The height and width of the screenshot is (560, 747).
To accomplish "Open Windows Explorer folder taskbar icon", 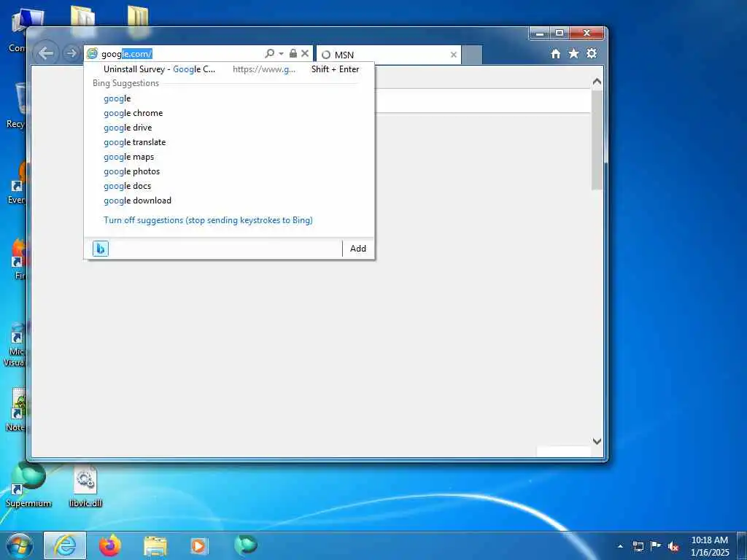I will pos(155,545).
